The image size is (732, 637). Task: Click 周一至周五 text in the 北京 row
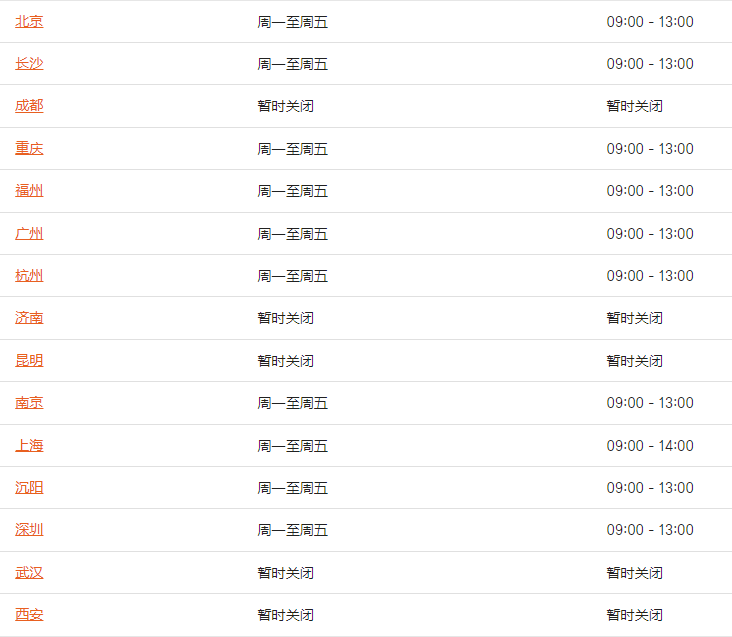tap(293, 22)
